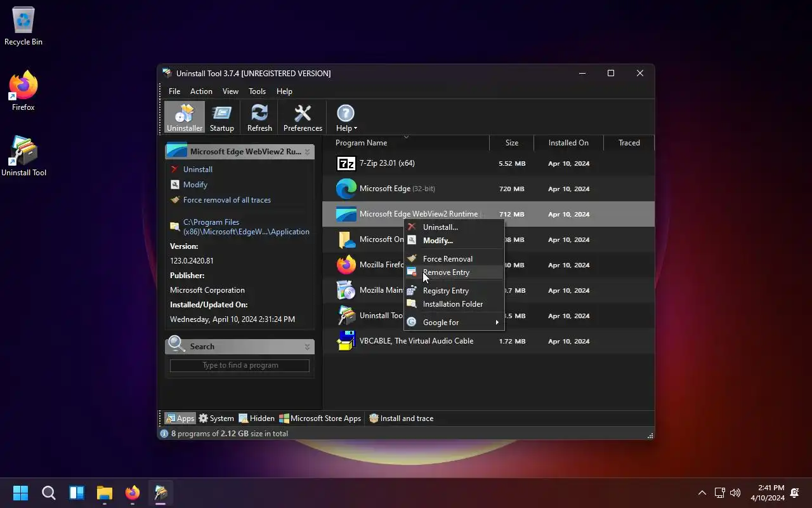Choose Uninstall... in the context menu

coord(454,227)
